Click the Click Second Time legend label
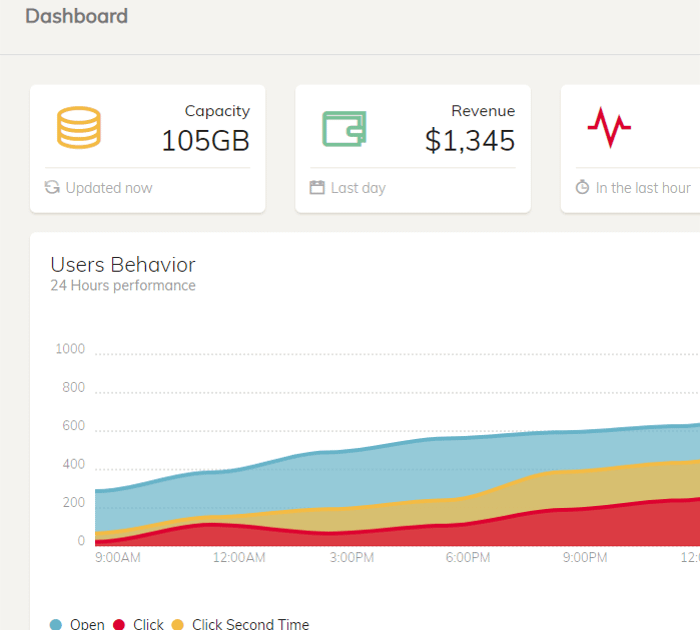Image resolution: width=700 pixels, height=630 pixels. pyautogui.click(x=250, y=624)
